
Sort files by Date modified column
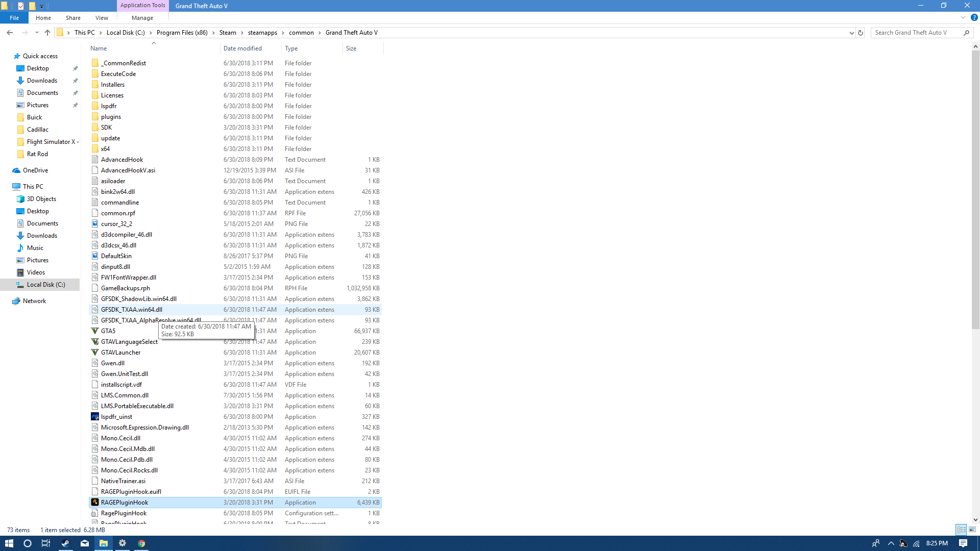click(243, 48)
